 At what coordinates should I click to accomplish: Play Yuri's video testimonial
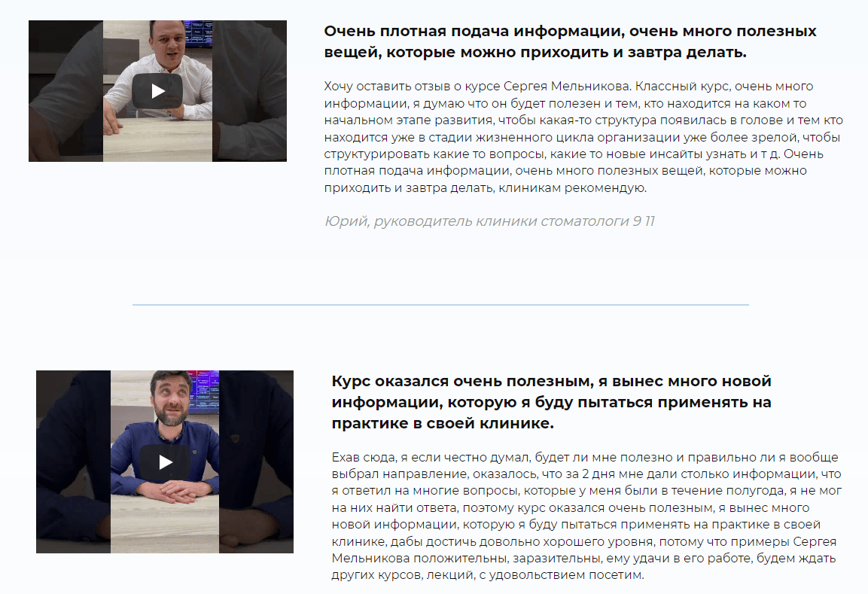[x=157, y=91]
